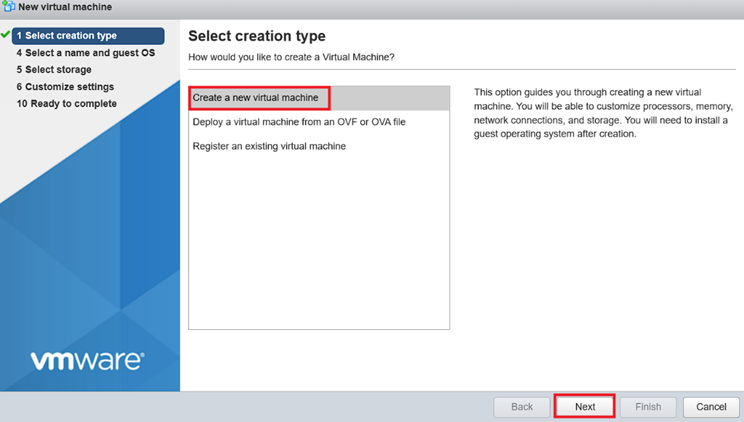Click the green checkmark beside step 1
Screen dimensions: 744x422
point(6,35)
